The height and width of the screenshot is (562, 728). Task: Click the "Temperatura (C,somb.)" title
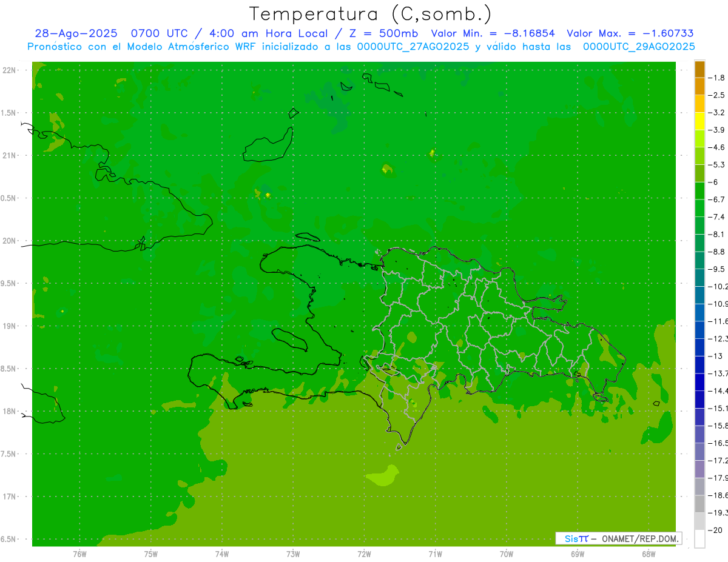coord(371,14)
